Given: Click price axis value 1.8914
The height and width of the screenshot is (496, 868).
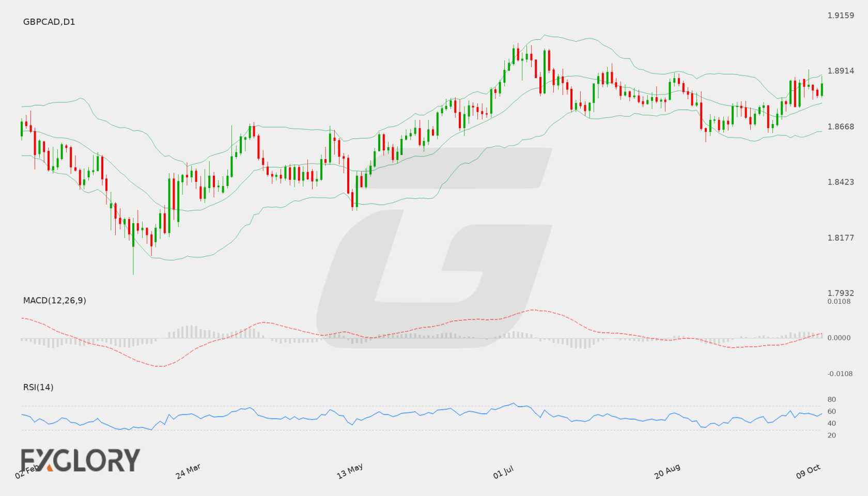Looking at the screenshot, I should click(841, 71).
